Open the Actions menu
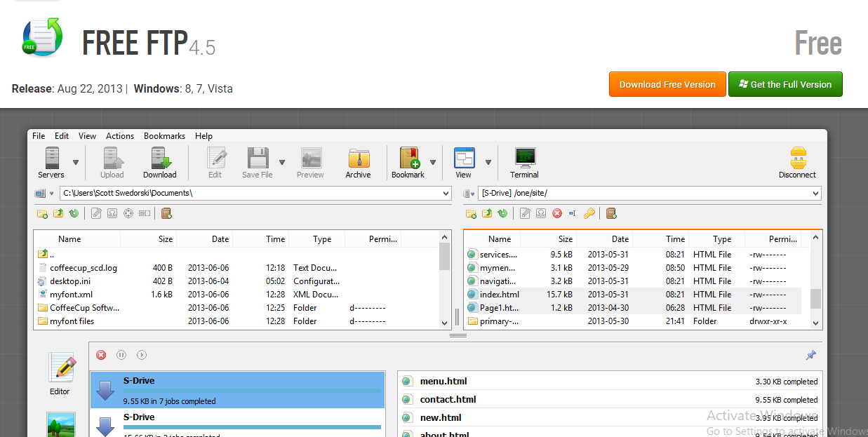 coord(120,136)
